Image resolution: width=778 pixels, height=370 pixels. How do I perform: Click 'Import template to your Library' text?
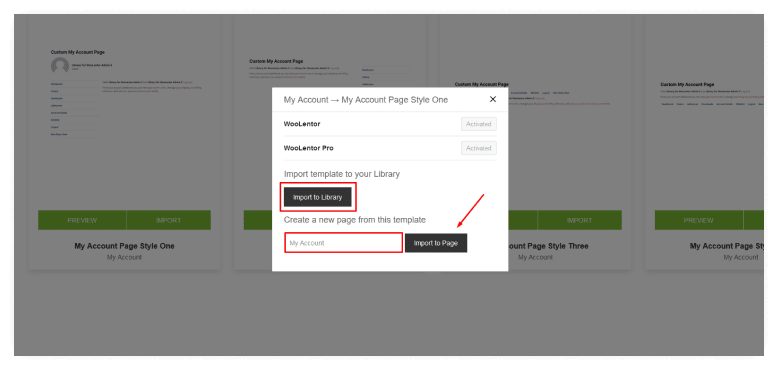pos(342,174)
